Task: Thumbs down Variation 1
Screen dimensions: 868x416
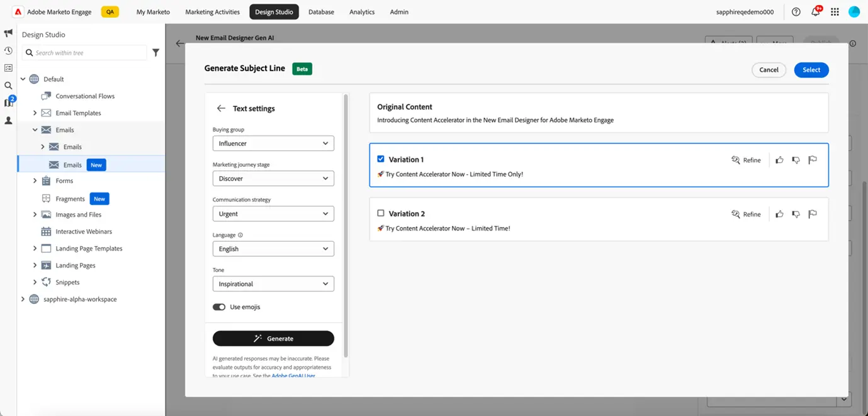Action: [x=796, y=160]
